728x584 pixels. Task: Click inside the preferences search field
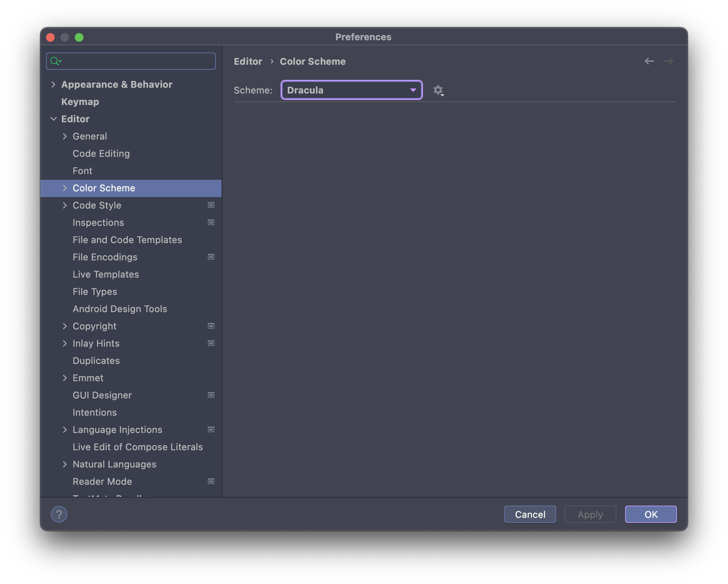[131, 60]
